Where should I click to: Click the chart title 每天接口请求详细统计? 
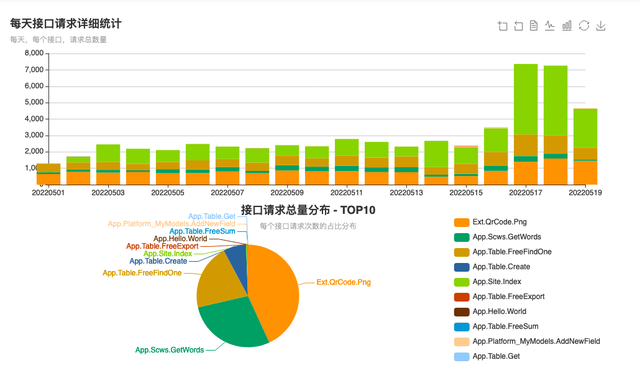66,24
